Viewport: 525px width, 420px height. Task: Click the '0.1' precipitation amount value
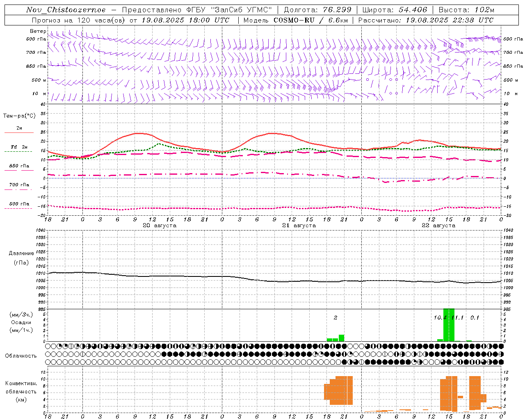475,318
